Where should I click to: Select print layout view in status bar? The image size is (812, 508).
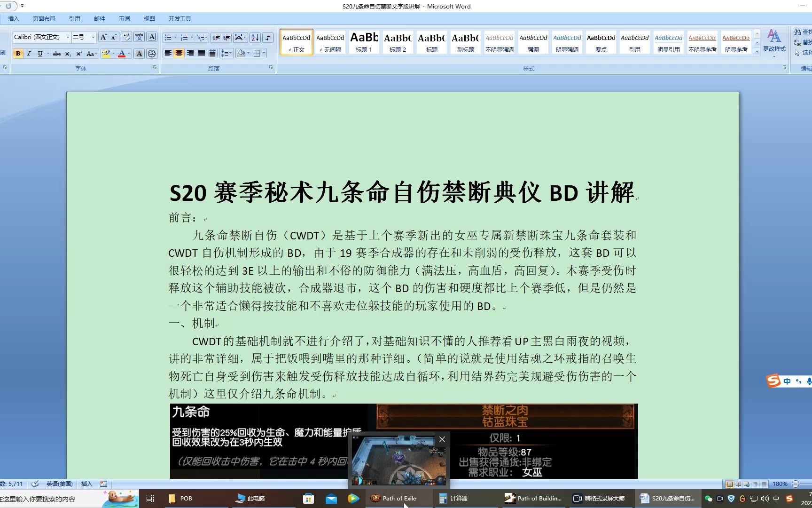point(730,484)
